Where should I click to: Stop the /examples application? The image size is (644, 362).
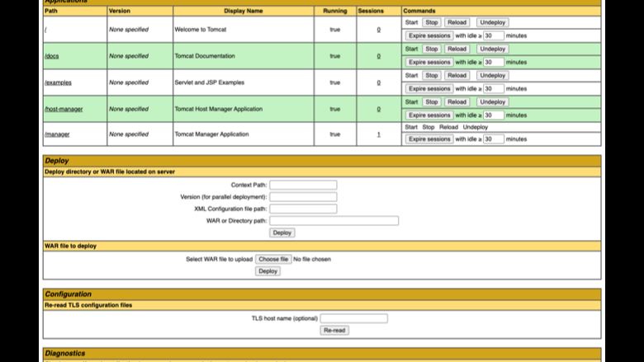[431, 75]
